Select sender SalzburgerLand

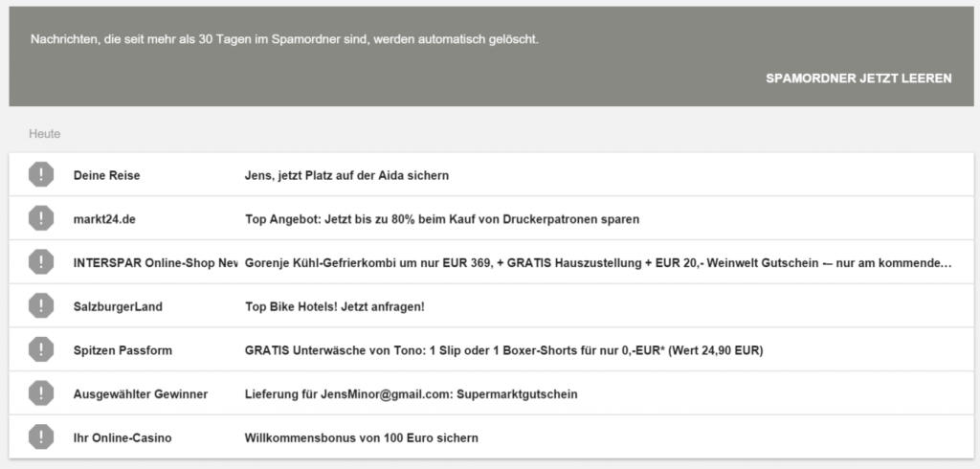coord(118,307)
